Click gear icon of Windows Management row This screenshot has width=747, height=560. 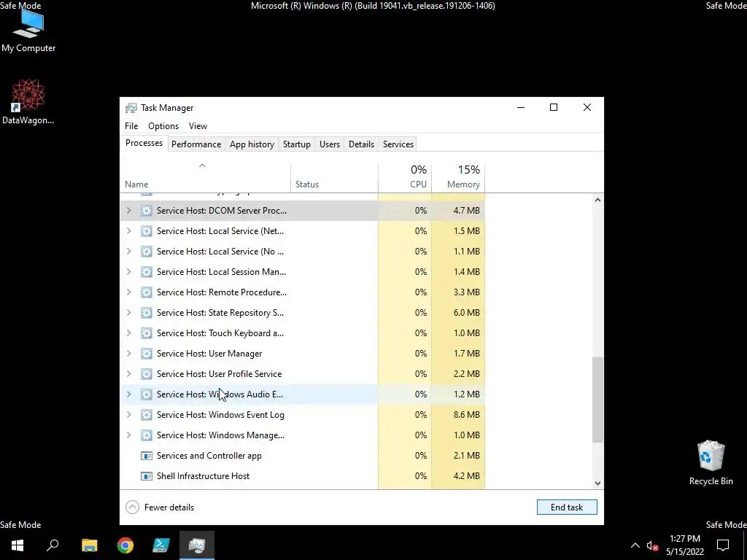click(x=146, y=435)
